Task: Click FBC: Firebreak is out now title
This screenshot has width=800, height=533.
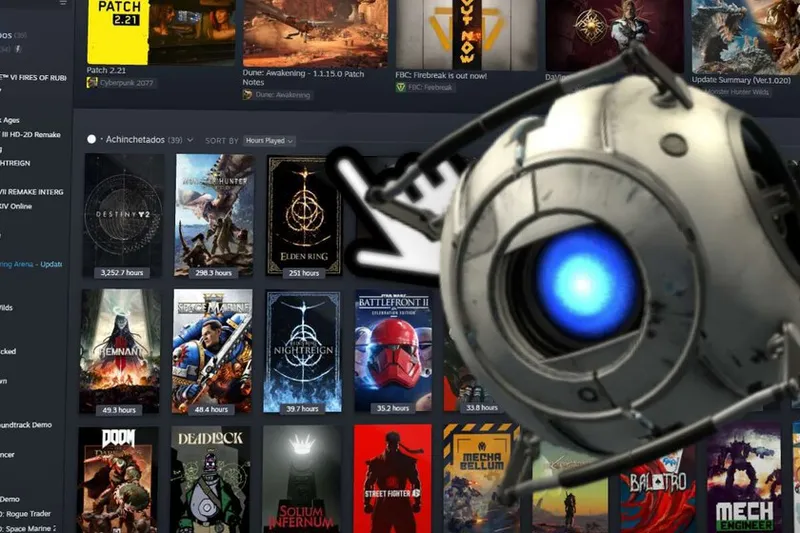Action: click(x=441, y=75)
